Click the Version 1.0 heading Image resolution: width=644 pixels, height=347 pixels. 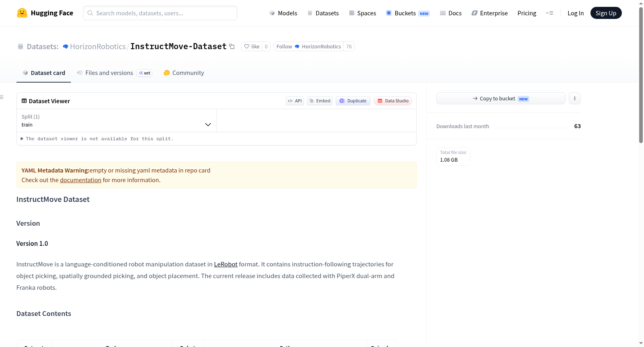pyautogui.click(x=32, y=243)
